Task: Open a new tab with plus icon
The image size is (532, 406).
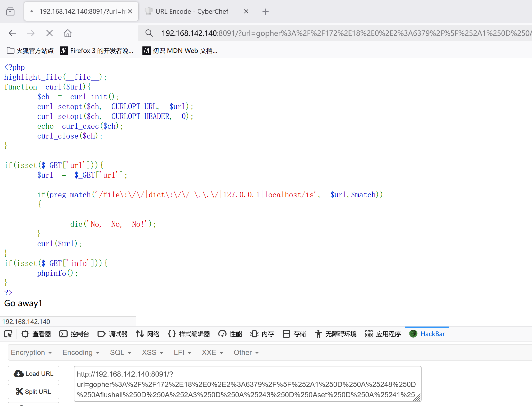Action: (x=265, y=12)
